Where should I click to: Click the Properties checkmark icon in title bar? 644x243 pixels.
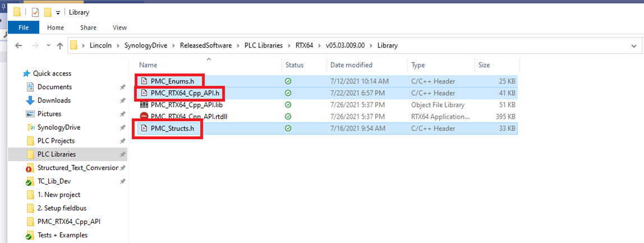click(35, 12)
